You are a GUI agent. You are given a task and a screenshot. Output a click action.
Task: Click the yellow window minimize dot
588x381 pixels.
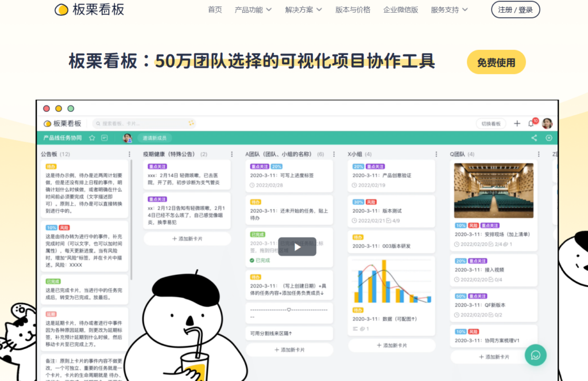59,108
